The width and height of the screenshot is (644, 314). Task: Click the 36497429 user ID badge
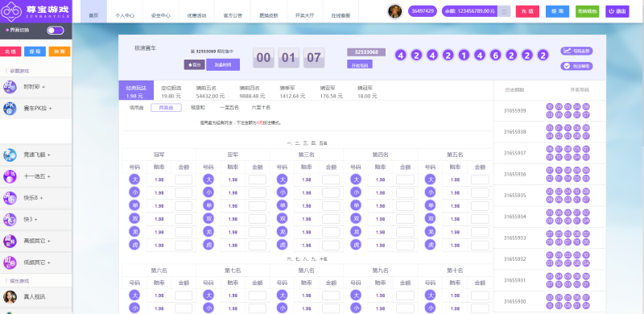(422, 11)
